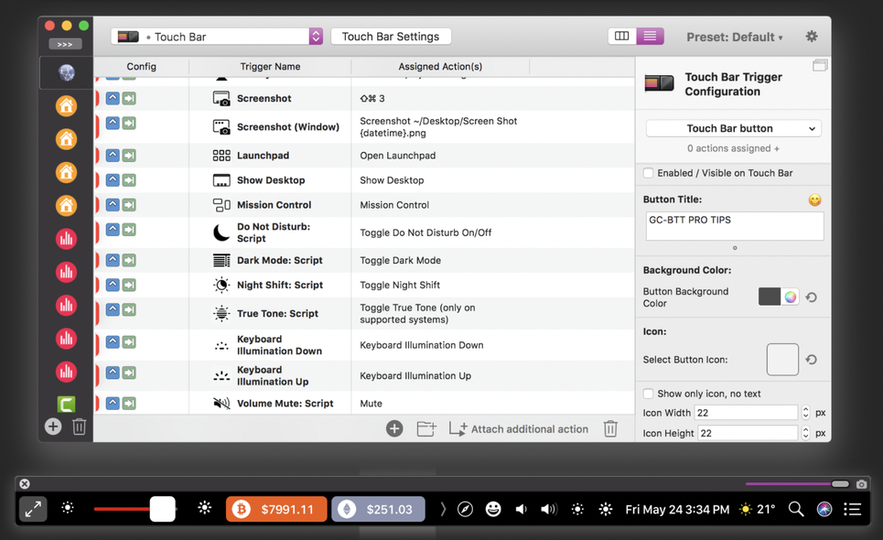883x540 pixels.
Task: Toggle blue up-arrow for Dark Mode: Script row
Action: pos(113,260)
